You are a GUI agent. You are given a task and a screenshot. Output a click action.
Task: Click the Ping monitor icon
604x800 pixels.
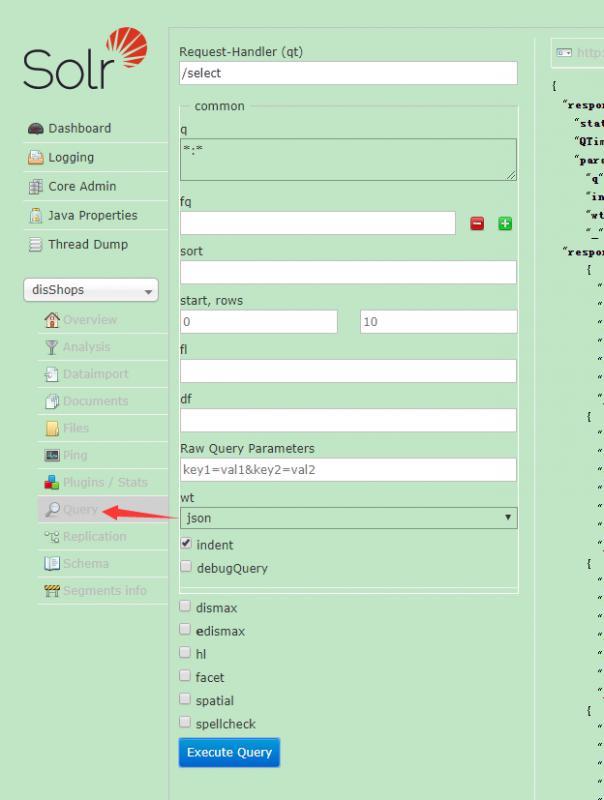coord(52,455)
